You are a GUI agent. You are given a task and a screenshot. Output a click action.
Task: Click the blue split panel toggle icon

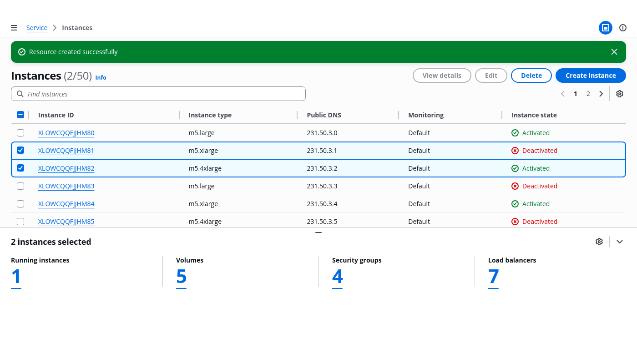click(x=605, y=28)
